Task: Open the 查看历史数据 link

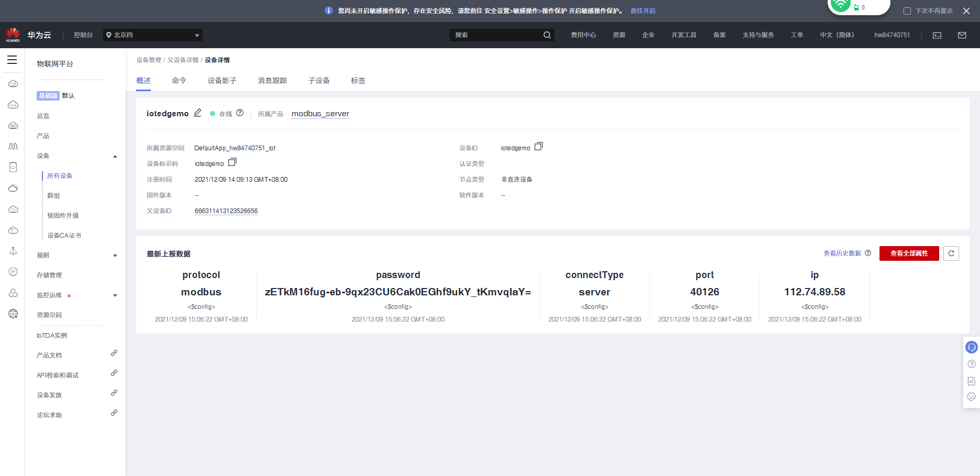Action: [842, 253]
